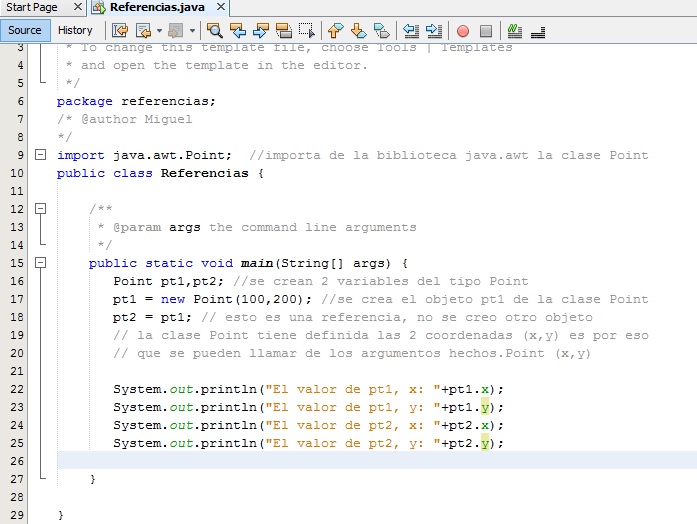Shift Line Right in editor toolbar
The height and width of the screenshot is (524, 697).
tap(433, 30)
